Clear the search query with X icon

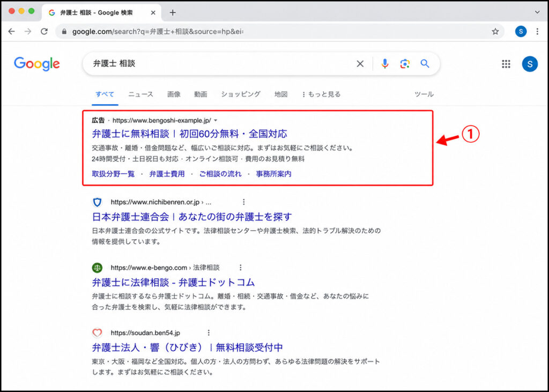[360, 64]
